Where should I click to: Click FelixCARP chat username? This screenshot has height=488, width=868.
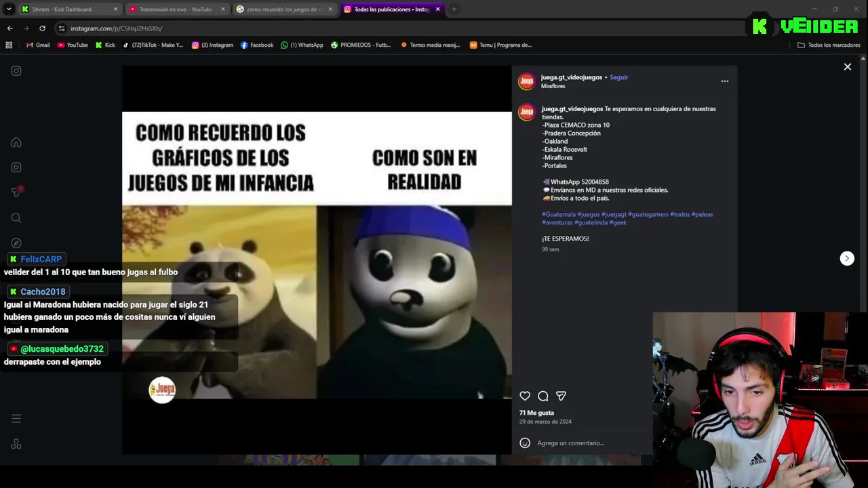[x=41, y=259]
